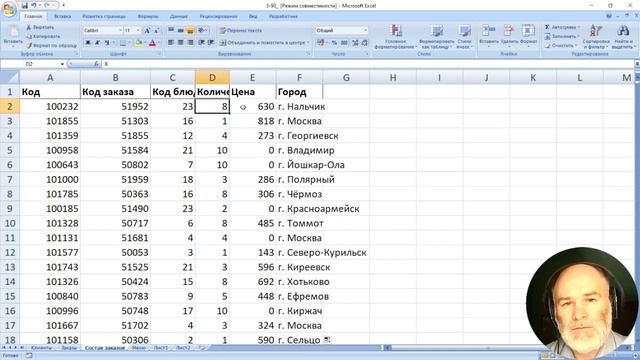Open the Вид ribbon tab
The image size is (640, 360).
click(x=253, y=16)
